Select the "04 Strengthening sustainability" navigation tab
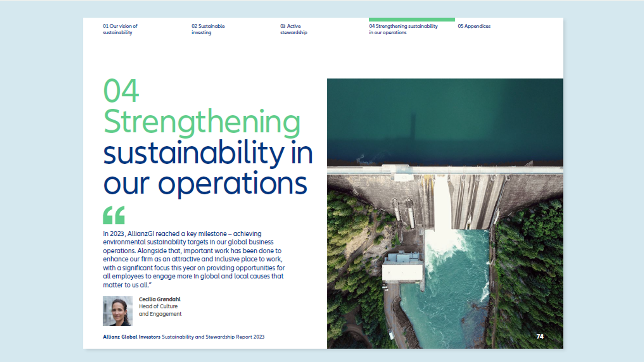This screenshot has width=644, height=362. [403, 29]
